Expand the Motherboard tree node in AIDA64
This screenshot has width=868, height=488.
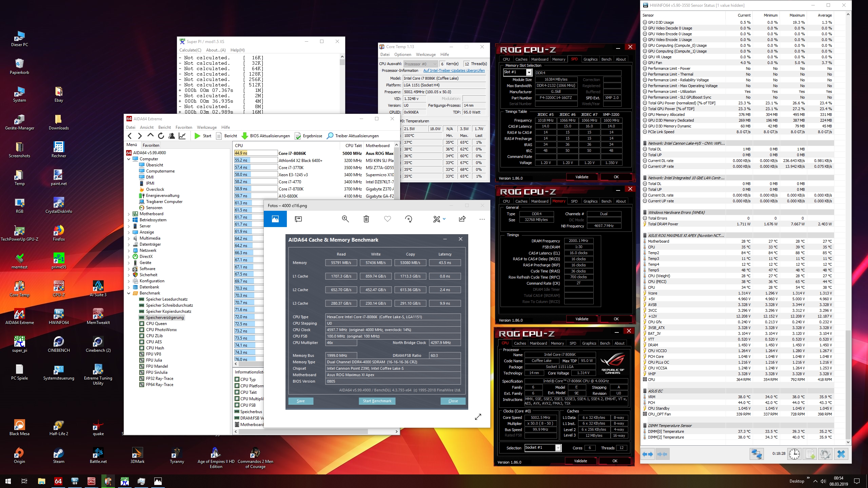[x=129, y=214]
